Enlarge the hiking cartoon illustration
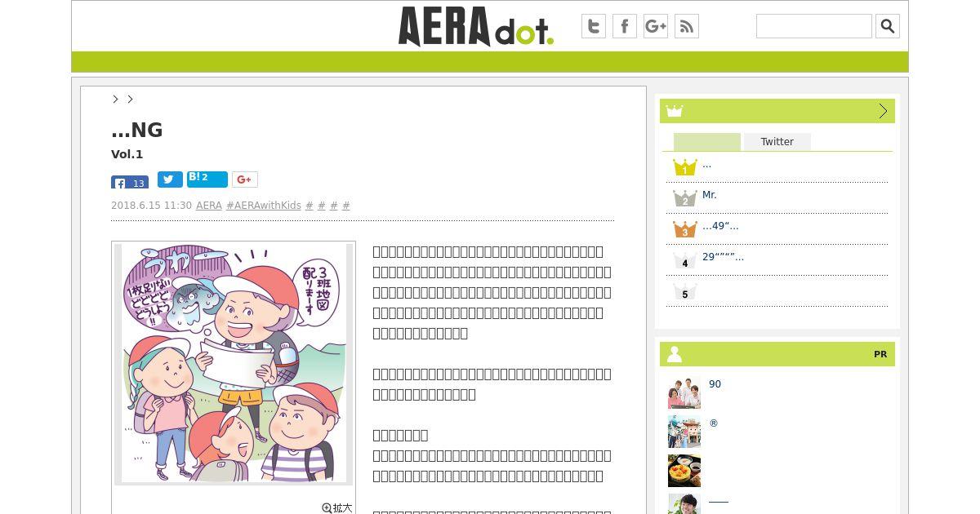This screenshot has width=980, height=514. tap(234, 363)
